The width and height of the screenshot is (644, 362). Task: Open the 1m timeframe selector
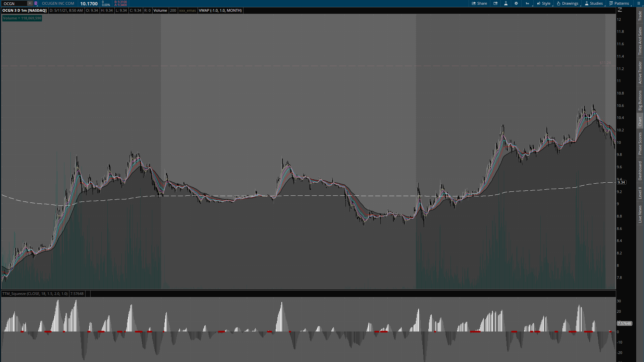[x=527, y=3]
